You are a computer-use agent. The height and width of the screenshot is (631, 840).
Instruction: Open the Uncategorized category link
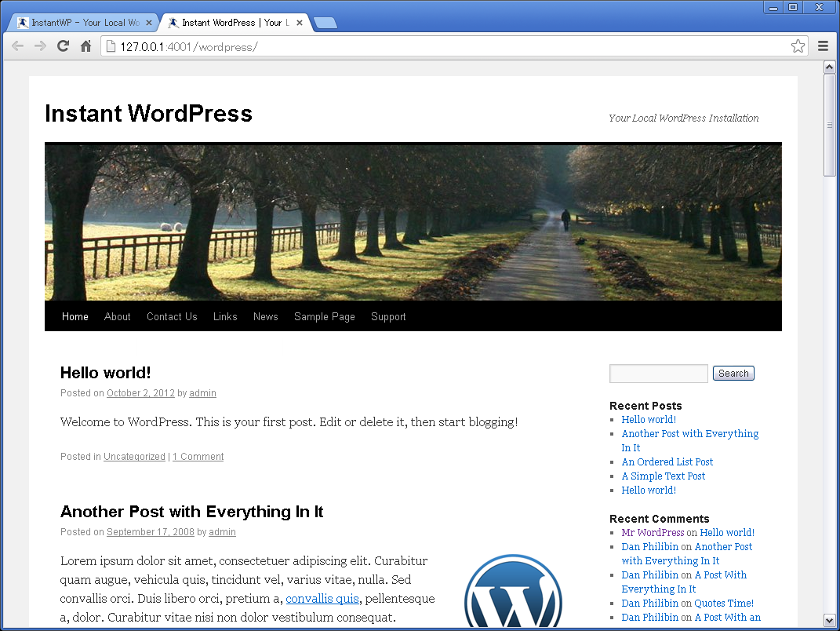[x=134, y=456]
